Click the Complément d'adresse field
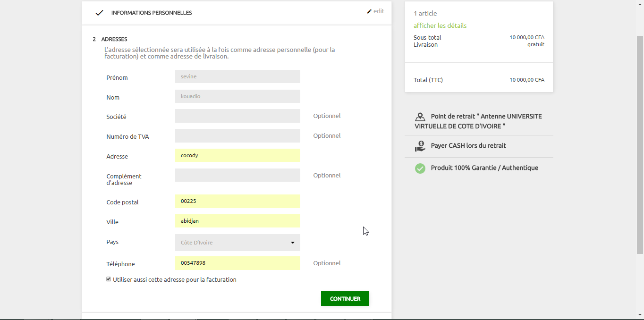Image resolution: width=644 pixels, height=320 pixels. [x=237, y=175]
